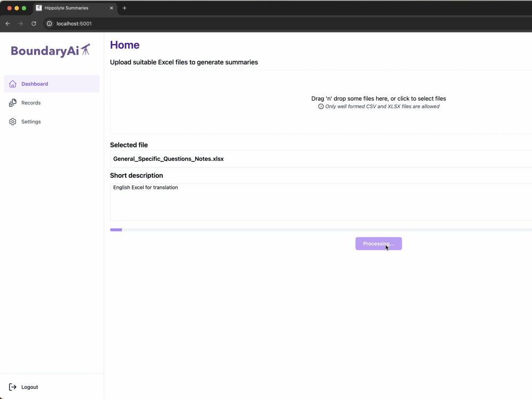
Task: Select the Hippolyte Summaries browser tab
Action: [x=75, y=8]
